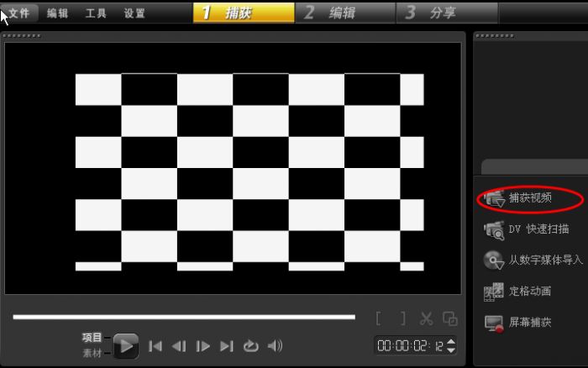Open the 文件 (File) menu
Screen dimensions: 588x368
19,13
